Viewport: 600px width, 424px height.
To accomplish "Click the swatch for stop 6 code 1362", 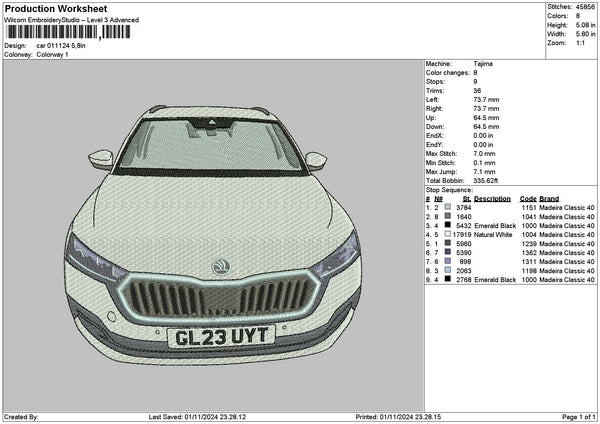I will click(447, 252).
